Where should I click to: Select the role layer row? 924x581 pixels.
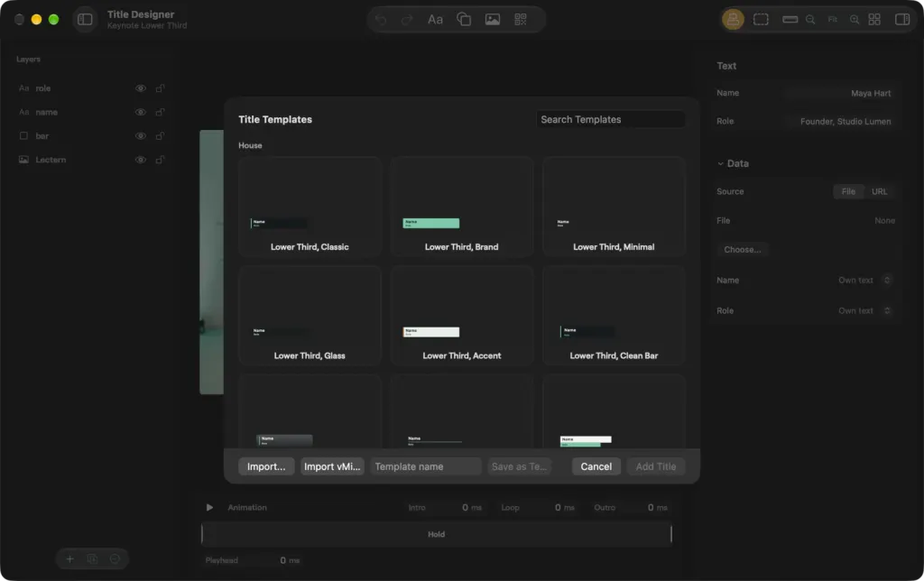pos(91,88)
